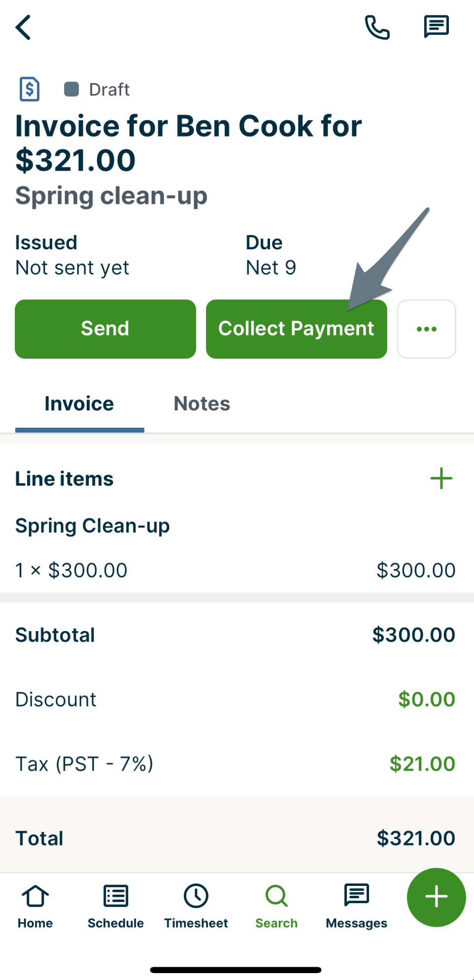Open Schedule from the bottom navigation icon
474x980 pixels.
pyautogui.click(x=115, y=906)
